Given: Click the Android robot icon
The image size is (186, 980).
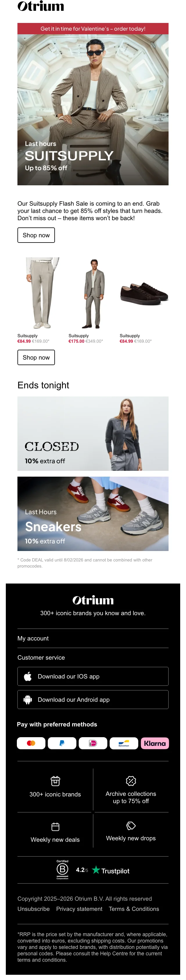Looking at the screenshot, I should 28,699.
